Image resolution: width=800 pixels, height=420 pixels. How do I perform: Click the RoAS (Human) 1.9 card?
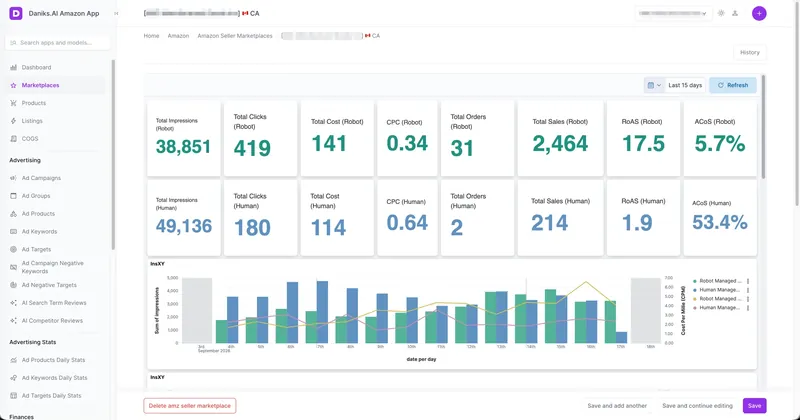(643, 218)
